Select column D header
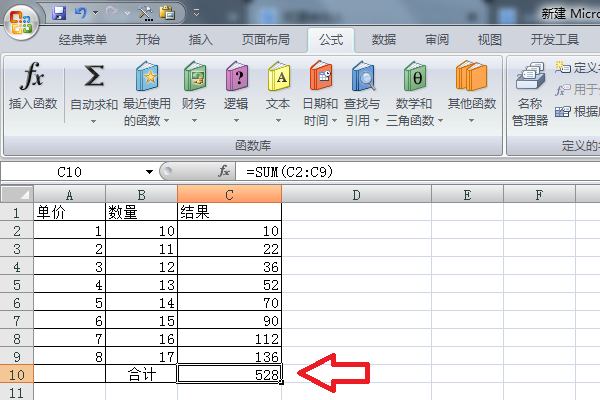Screen dimensions: 600x400 point(356,194)
